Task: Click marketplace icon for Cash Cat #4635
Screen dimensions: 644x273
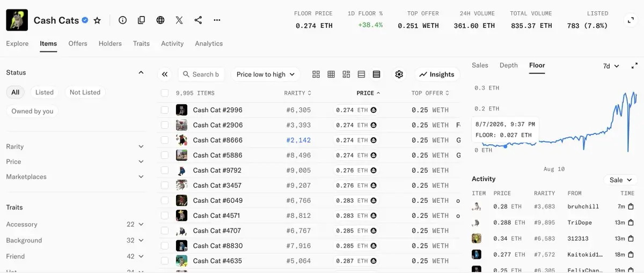Action: point(374,261)
